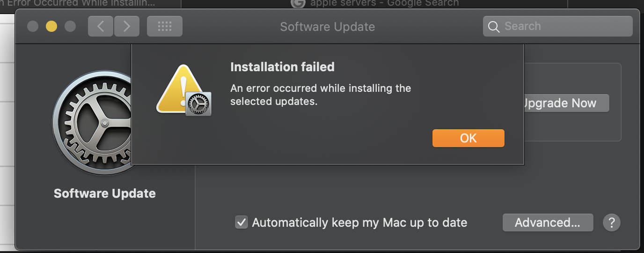
Task: Click the magnifying glass in the search box
Action: pos(493,27)
